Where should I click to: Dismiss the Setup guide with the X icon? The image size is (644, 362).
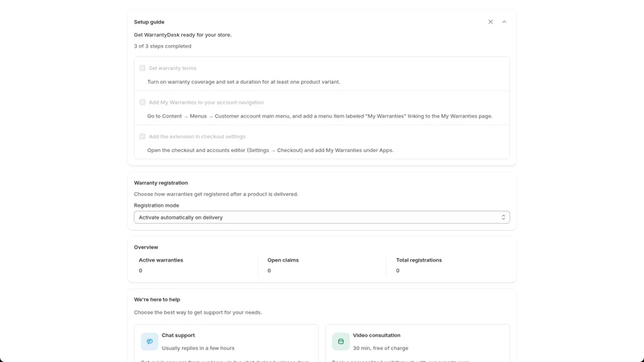pos(490,22)
